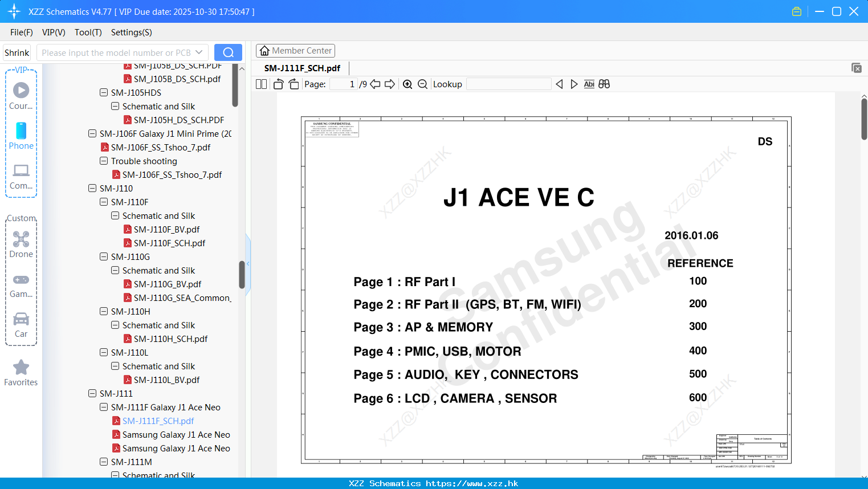Click the binoculars search icon
The height and width of the screenshot is (489, 868).
(x=604, y=84)
